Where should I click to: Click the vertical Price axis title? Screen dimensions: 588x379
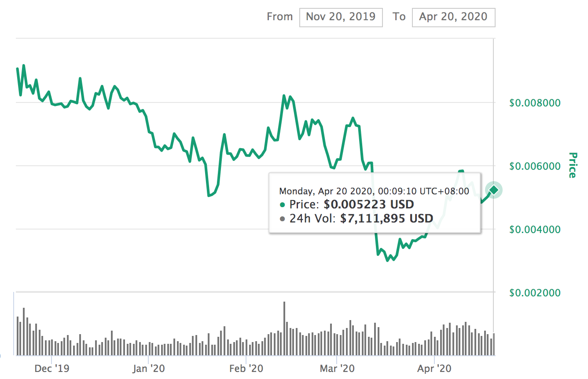[x=572, y=165]
